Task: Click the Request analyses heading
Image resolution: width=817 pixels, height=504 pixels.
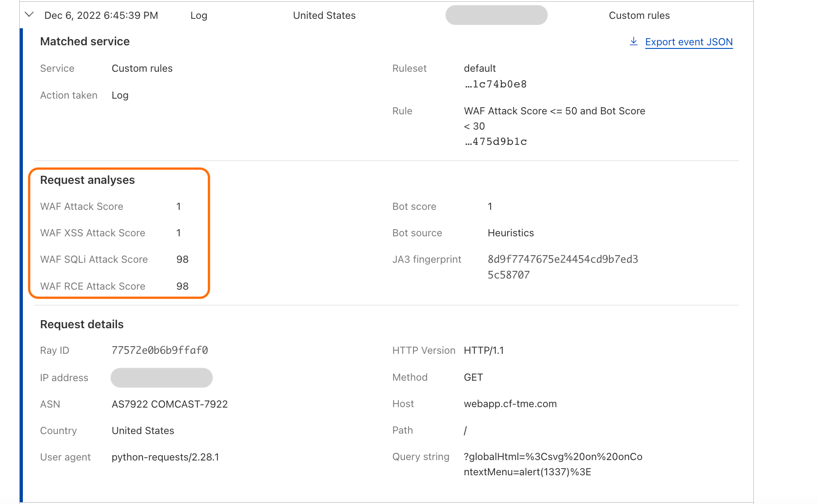Action: pos(87,180)
